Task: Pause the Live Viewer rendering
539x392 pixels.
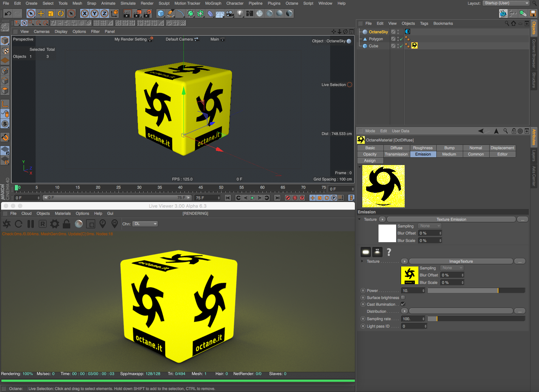Action: click(x=31, y=224)
